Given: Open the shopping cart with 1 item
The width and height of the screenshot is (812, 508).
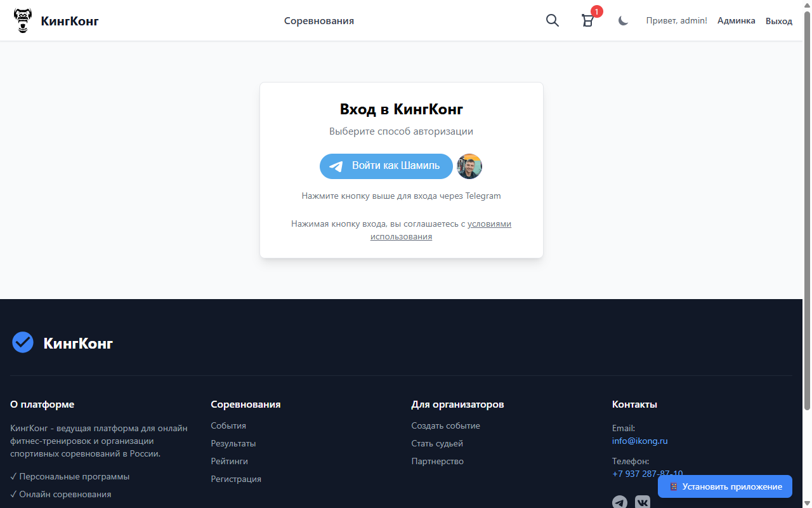Looking at the screenshot, I should coord(587,20).
